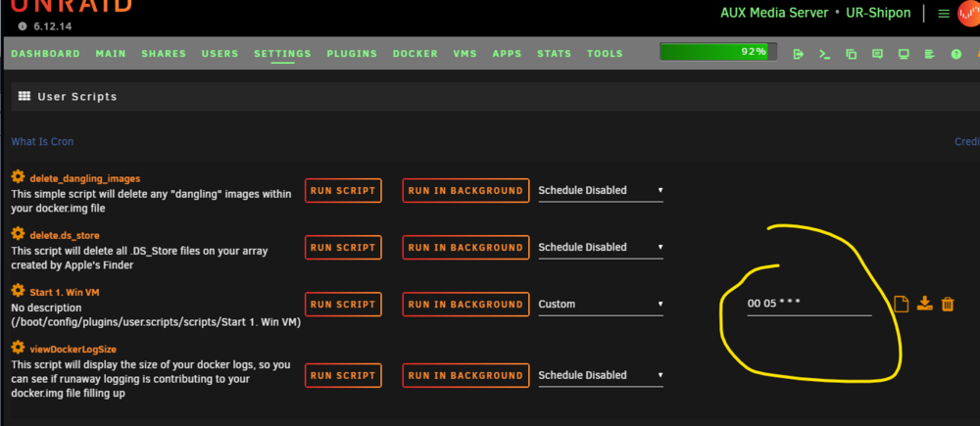Open the Users tab
Screen dimensions: 980x426
220,54
